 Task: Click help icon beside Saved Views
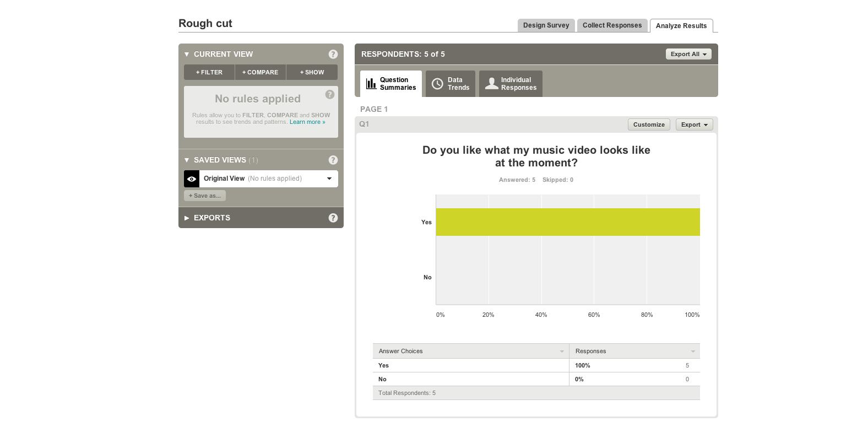pos(333,160)
